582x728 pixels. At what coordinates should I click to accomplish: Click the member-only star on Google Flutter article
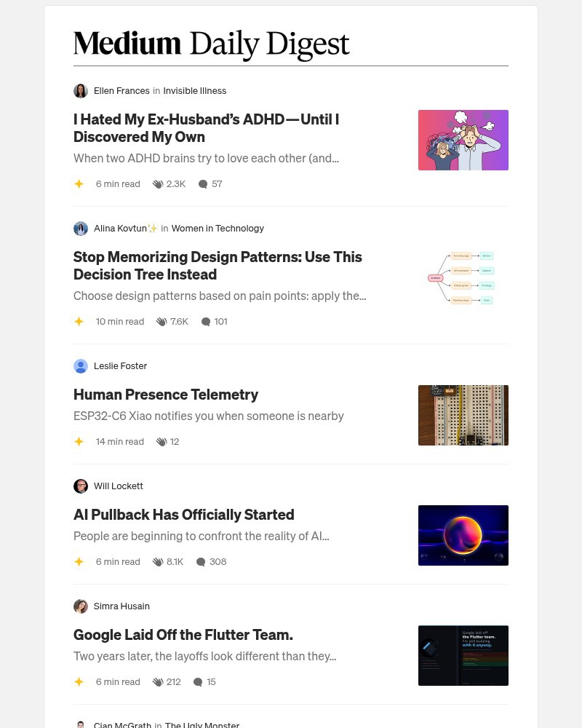tap(79, 681)
